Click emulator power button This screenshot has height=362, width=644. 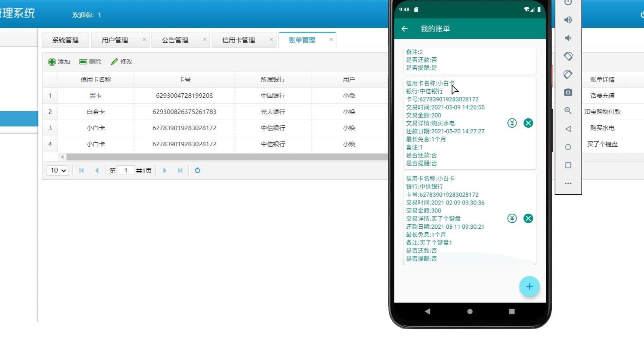tap(568, 2)
